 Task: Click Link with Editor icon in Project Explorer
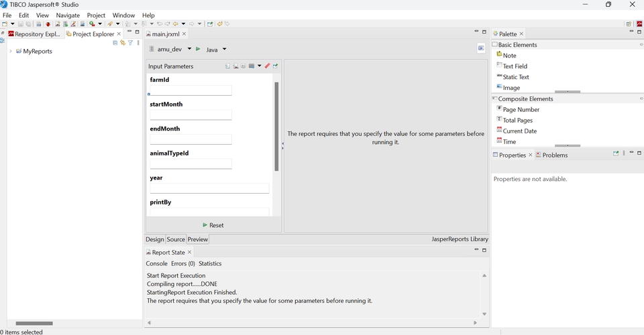(x=122, y=43)
